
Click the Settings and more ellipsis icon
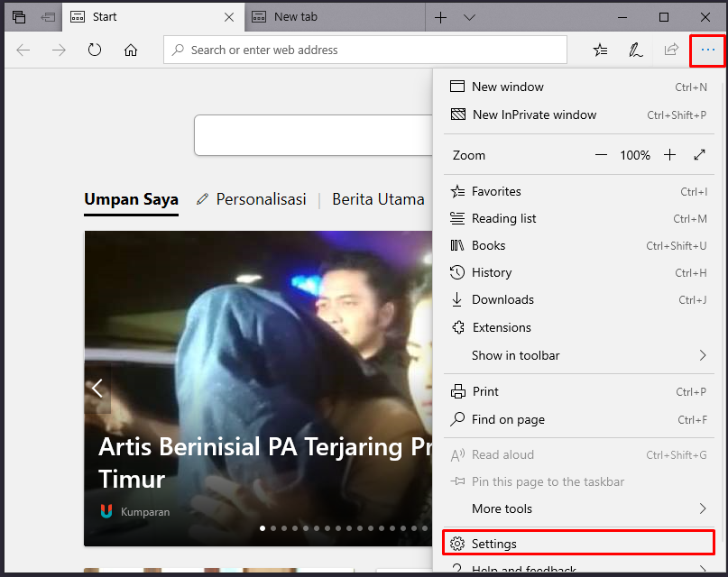tap(707, 50)
